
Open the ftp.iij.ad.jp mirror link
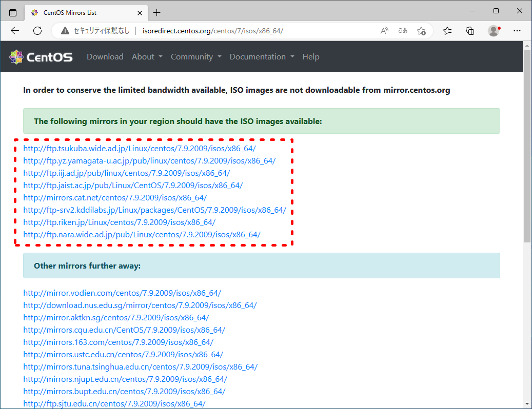pos(127,173)
